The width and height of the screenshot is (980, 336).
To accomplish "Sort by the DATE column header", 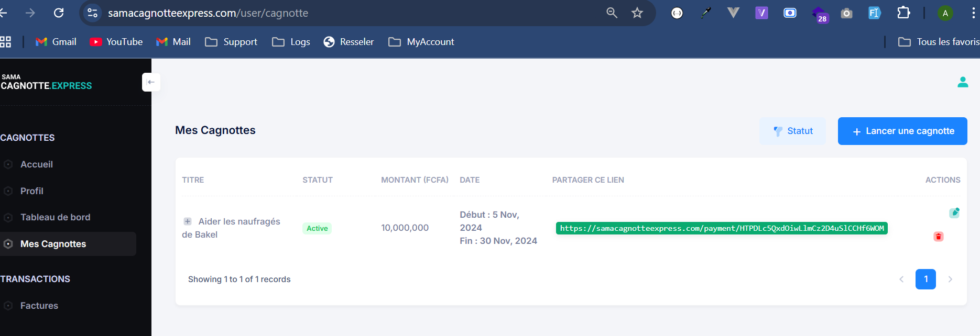I will click(x=470, y=180).
